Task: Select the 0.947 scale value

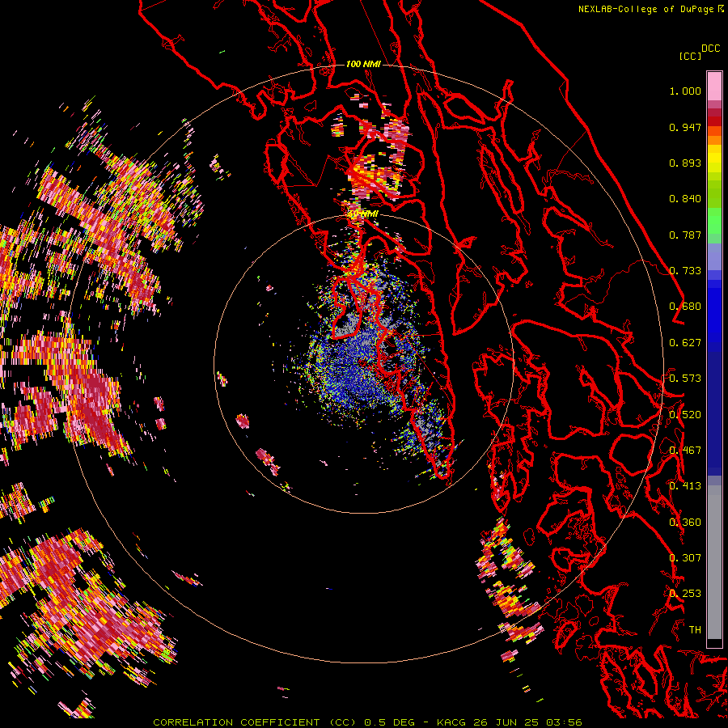Action: pyautogui.click(x=685, y=127)
